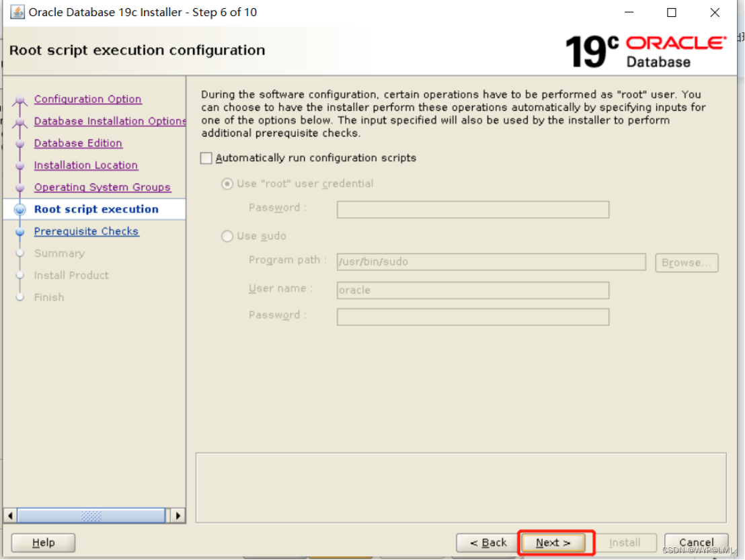Proceed with the Next > button

click(x=553, y=543)
